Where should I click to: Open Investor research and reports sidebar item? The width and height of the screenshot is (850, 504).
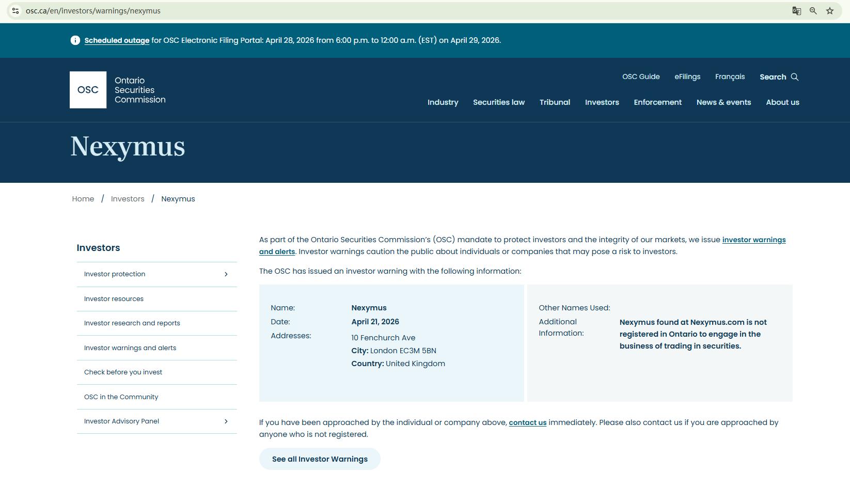pos(157,323)
